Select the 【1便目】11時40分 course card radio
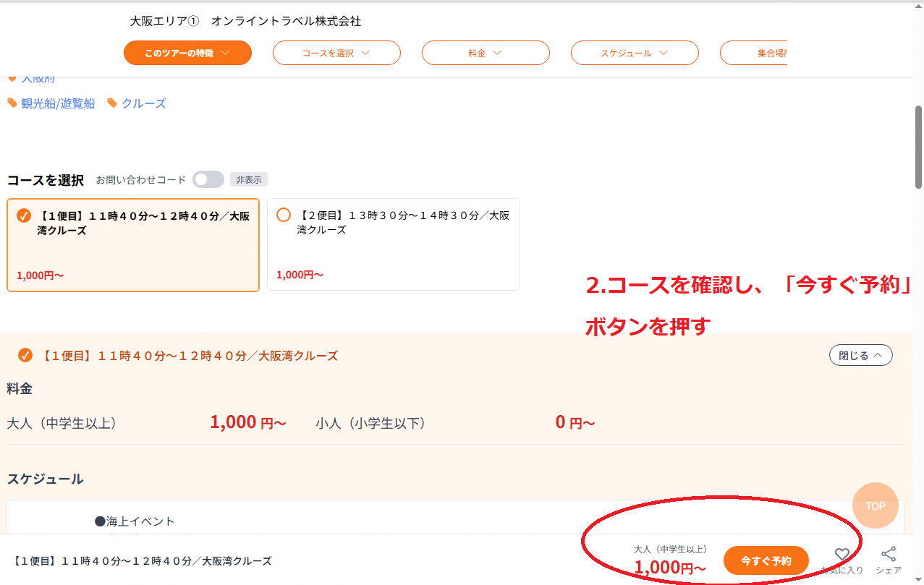Image resolution: width=924 pixels, height=585 pixels. click(x=24, y=215)
